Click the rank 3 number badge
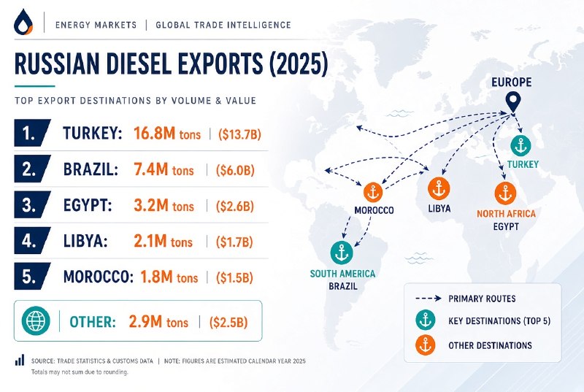584x392 pixels. (x=31, y=204)
